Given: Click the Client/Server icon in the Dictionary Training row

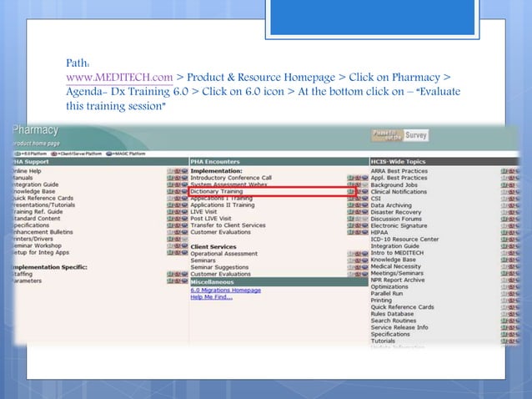Looking at the screenshot, I should [358, 191].
